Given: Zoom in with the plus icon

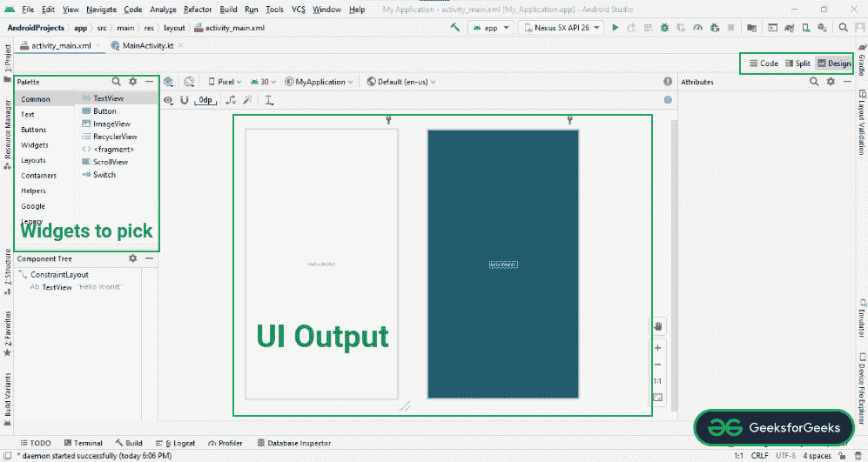Looking at the screenshot, I should click(658, 347).
